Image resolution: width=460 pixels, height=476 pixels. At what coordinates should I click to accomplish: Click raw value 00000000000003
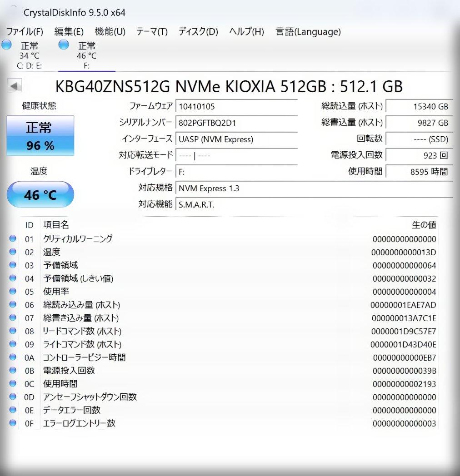coord(405,423)
